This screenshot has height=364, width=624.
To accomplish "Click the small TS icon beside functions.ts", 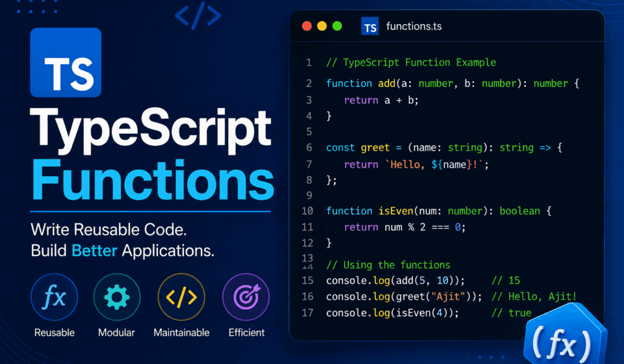I will point(370,26).
